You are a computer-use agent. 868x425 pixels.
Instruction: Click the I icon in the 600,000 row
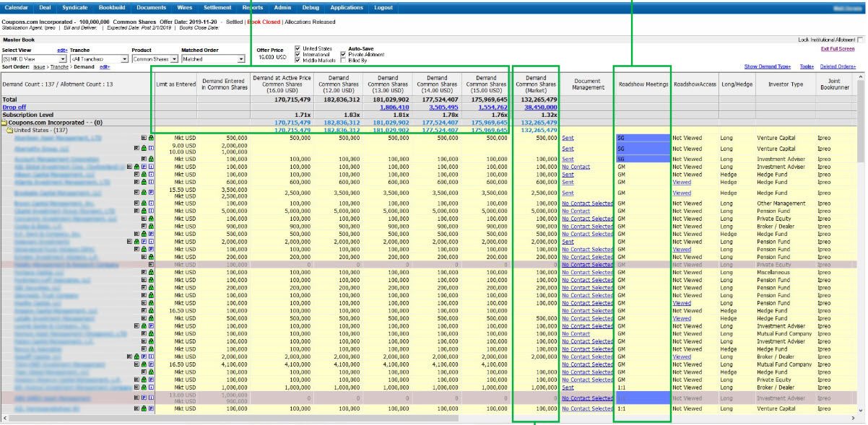[x=151, y=183]
